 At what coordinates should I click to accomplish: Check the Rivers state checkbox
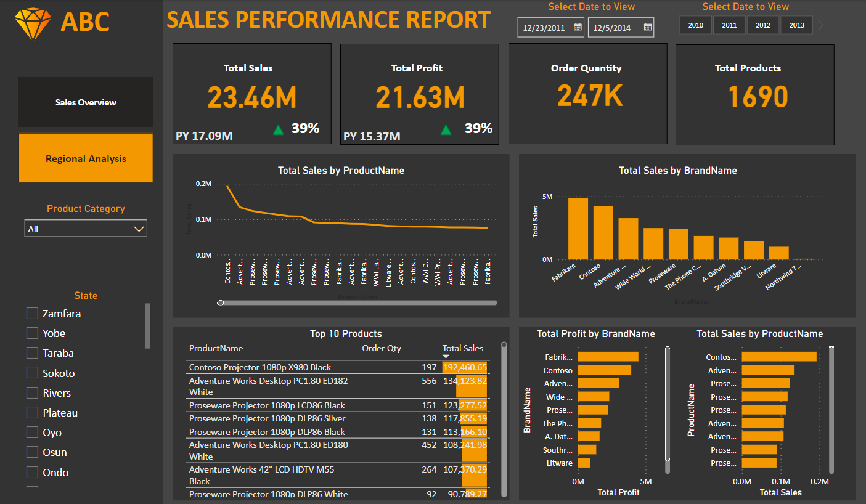33,393
